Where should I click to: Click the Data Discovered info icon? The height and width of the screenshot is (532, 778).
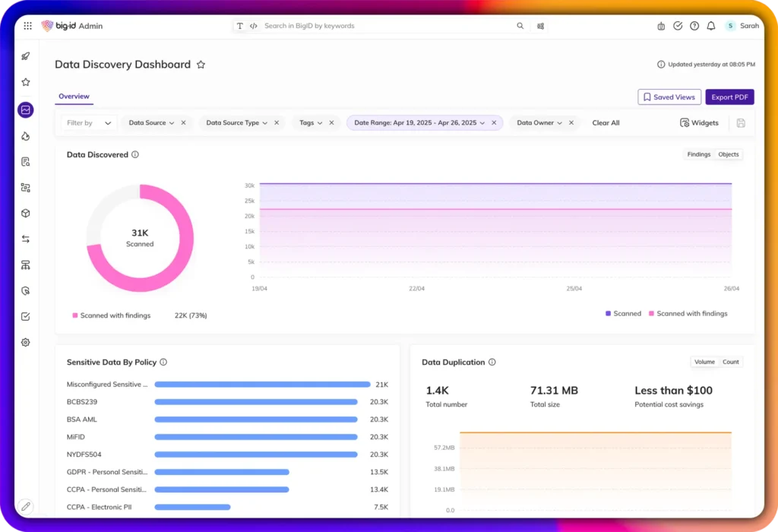[x=135, y=155]
